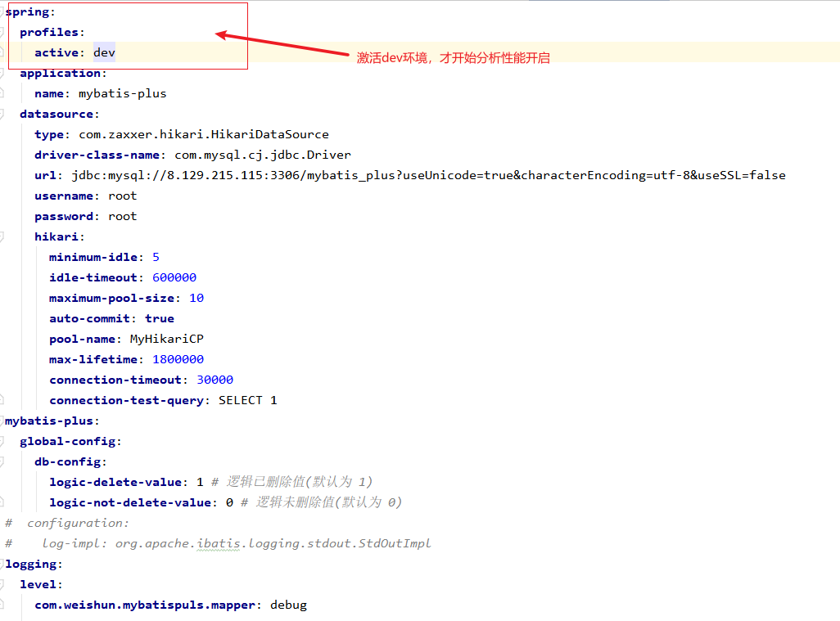
Task: Click the maximum-pool-size value '10'
Action: click(196, 298)
